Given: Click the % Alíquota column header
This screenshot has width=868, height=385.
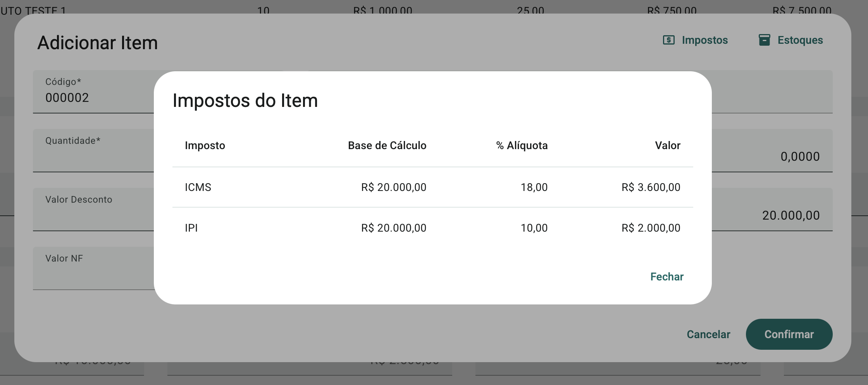Looking at the screenshot, I should pos(522,146).
